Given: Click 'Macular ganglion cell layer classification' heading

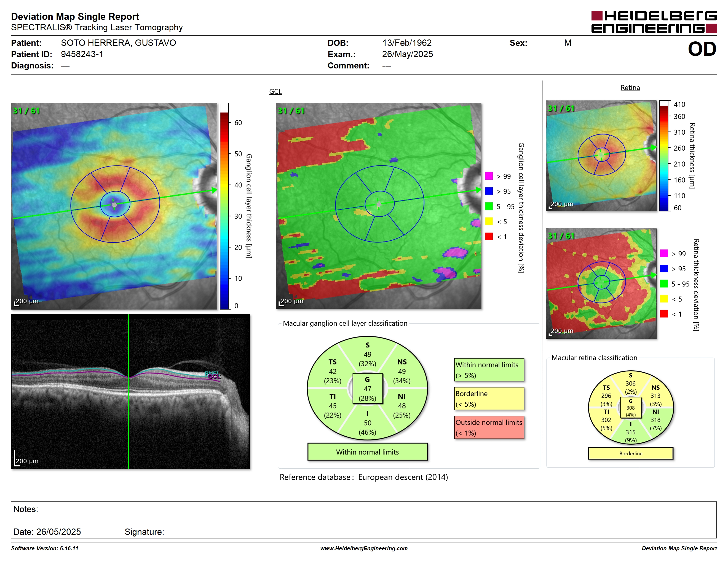Looking at the screenshot, I should tap(345, 323).
